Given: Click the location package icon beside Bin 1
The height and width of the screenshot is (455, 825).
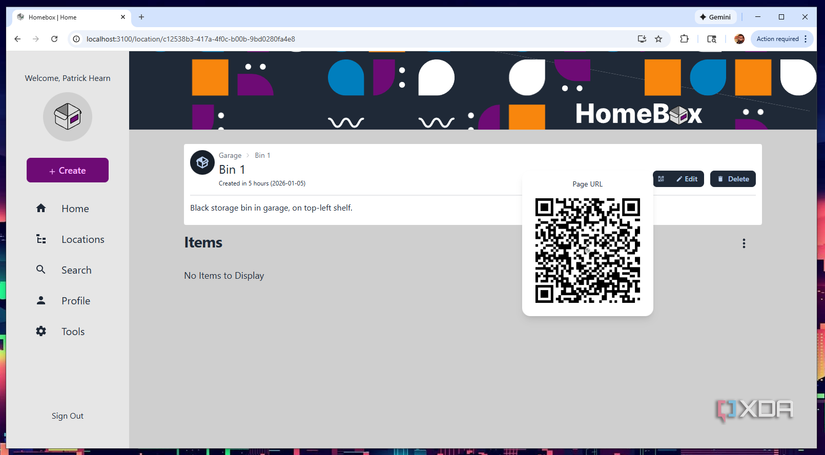Looking at the screenshot, I should pos(202,163).
